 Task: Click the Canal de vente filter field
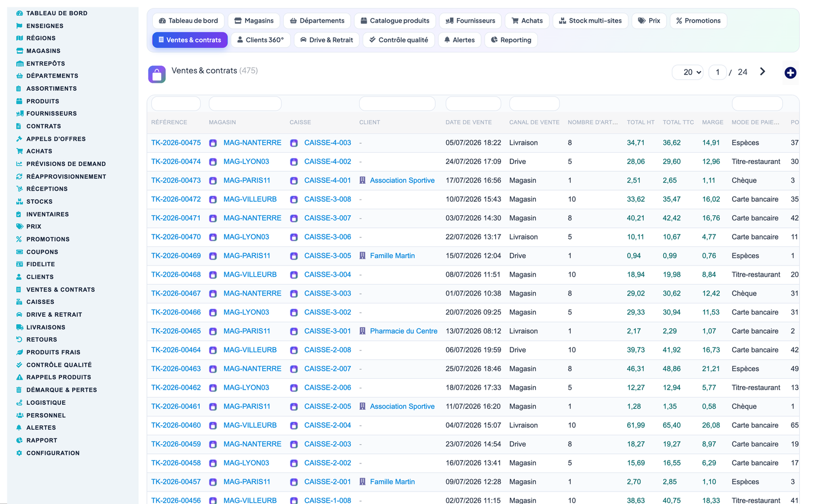534,104
